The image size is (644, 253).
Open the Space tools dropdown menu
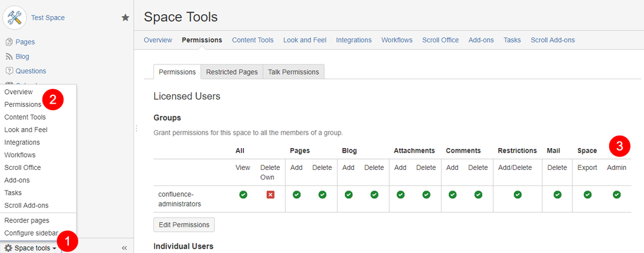(x=31, y=248)
